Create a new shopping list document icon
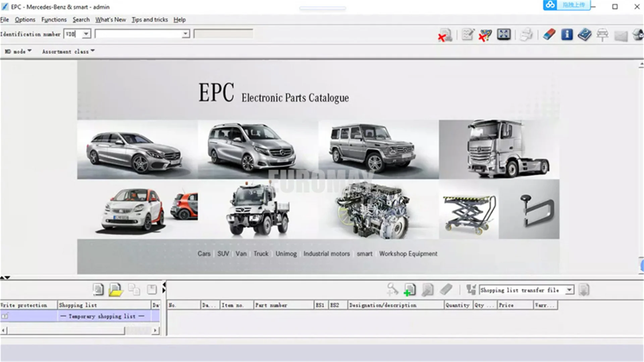 98,290
